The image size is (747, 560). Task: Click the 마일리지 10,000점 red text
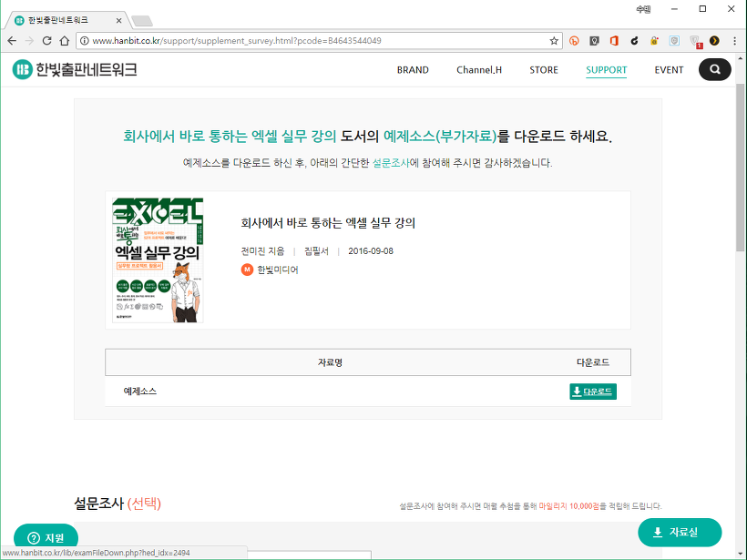point(568,505)
